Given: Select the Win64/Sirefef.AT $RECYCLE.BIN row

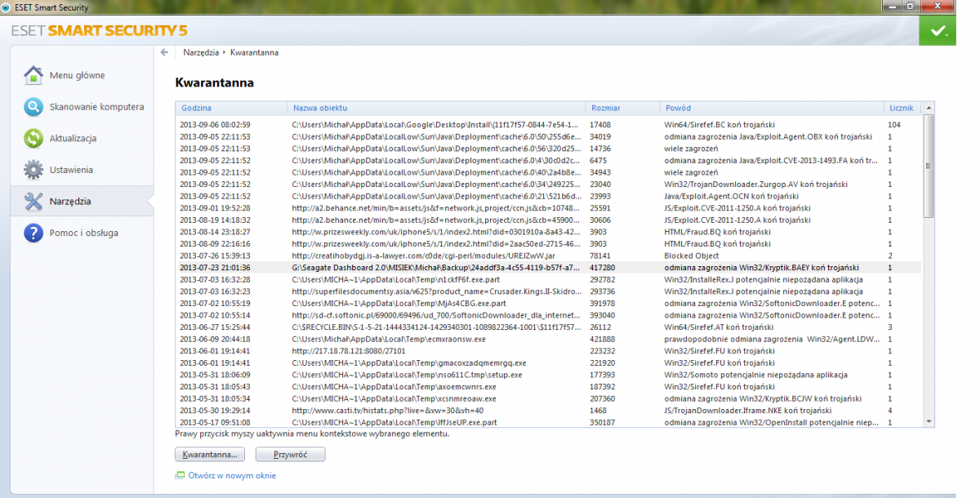Looking at the screenshot, I should 549,327.
